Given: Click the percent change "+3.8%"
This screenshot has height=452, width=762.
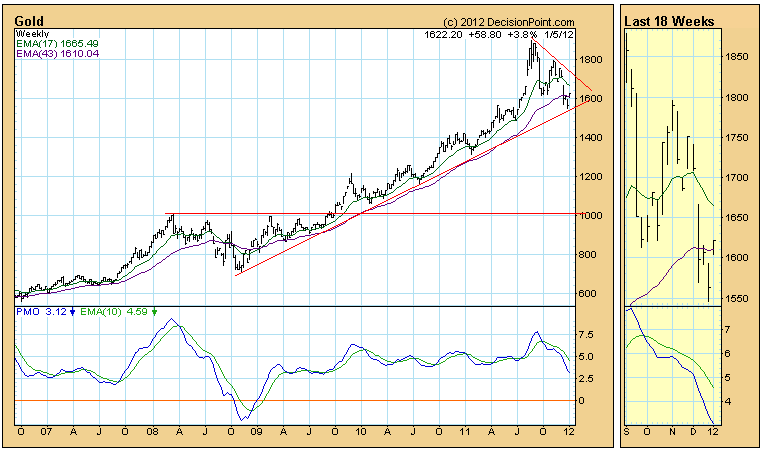Looking at the screenshot, I should [522, 35].
